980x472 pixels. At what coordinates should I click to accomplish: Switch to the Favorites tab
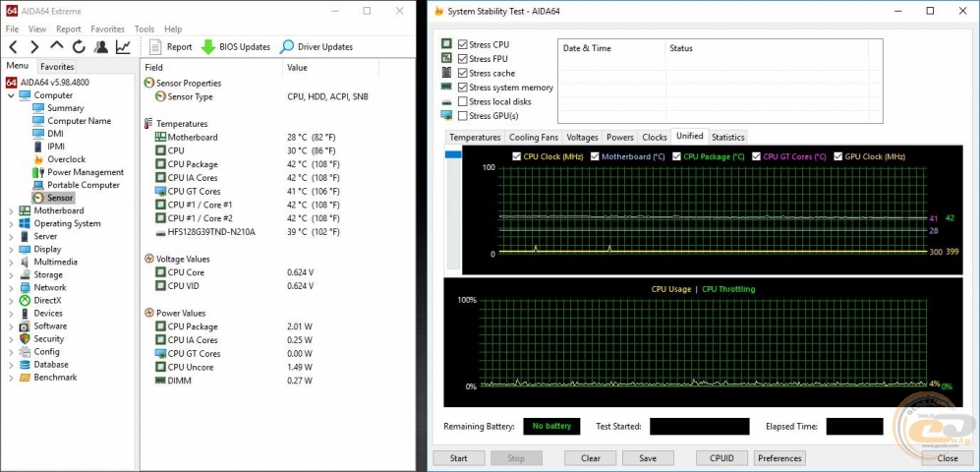pos(57,66)
